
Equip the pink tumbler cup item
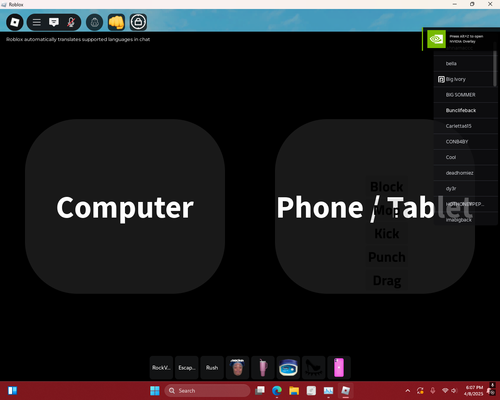click(x=263, y=367)
